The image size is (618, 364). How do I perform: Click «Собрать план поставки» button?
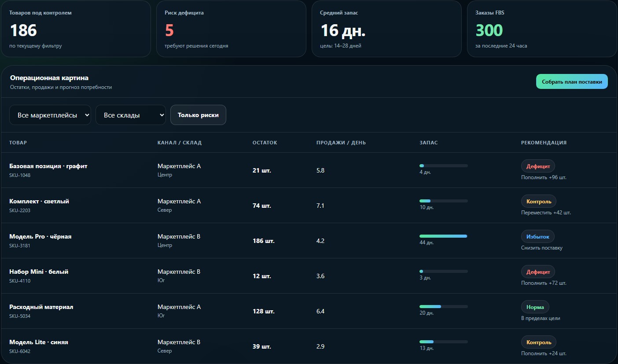coord(572,81)
